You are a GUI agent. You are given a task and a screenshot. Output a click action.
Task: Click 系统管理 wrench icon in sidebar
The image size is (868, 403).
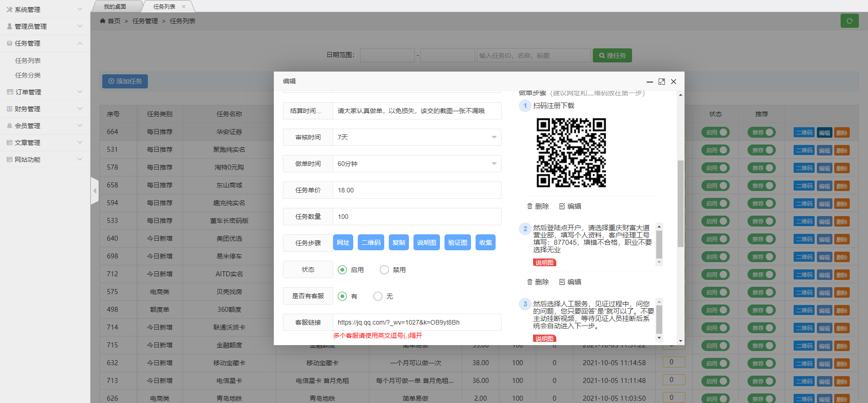(10, 9)
